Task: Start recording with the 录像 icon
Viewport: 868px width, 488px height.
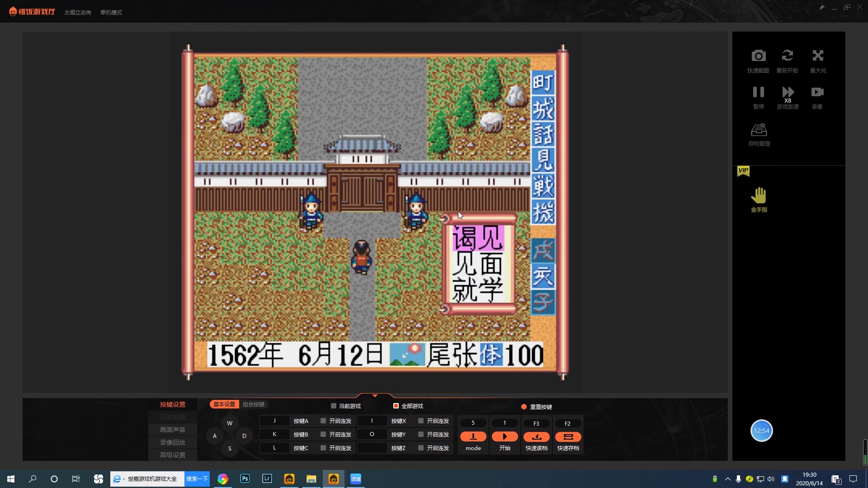Action: (817, 92)
